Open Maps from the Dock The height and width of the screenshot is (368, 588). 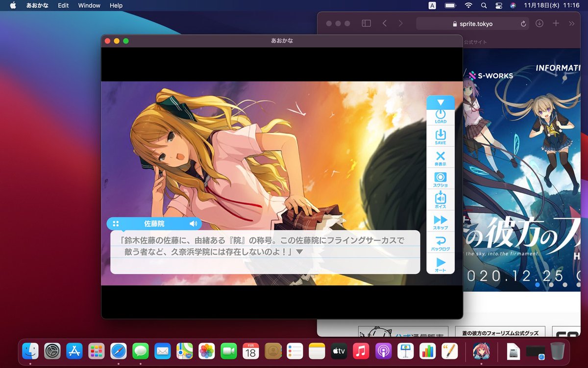coord(185,351)
